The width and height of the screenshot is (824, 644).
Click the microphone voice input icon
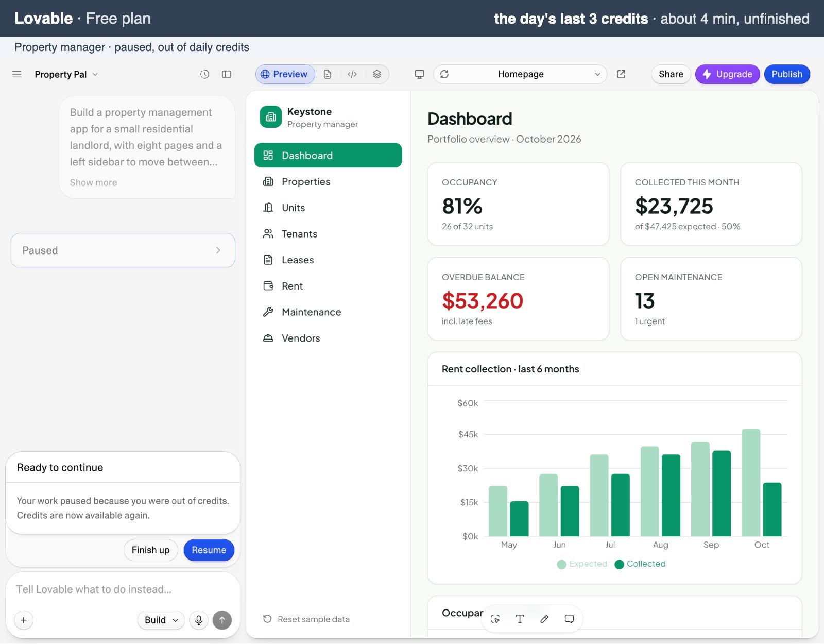(x=199, y=620)
